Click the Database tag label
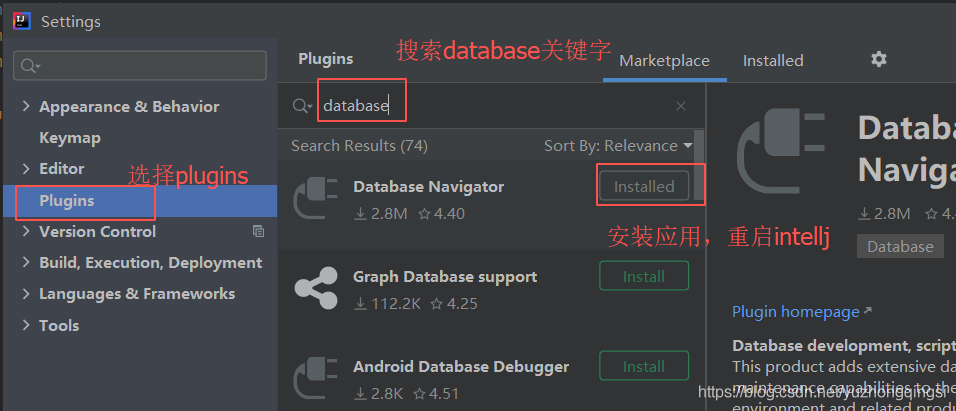This screenshot has height=411, width=956. tap(900, 246)
